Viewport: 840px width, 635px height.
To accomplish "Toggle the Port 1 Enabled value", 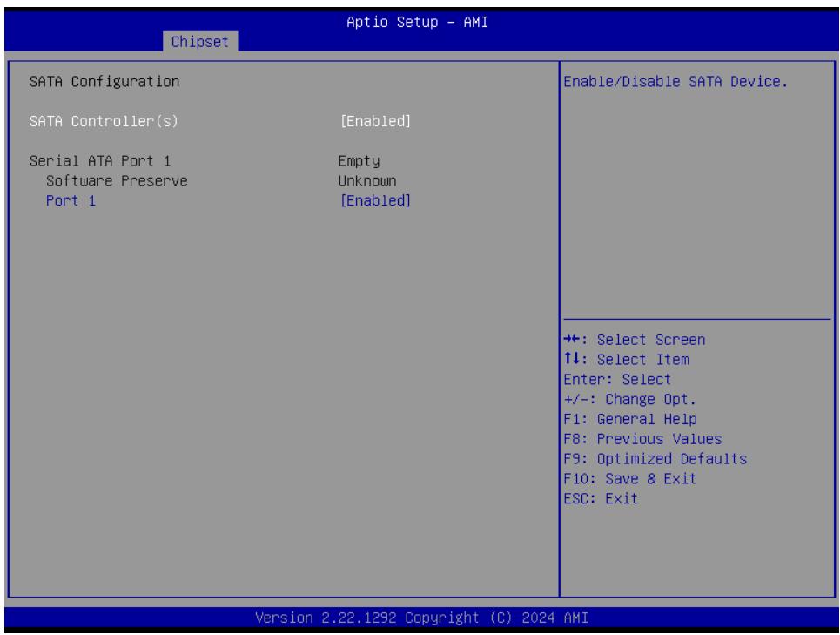I will pyautogui.click(x=375, y=200).
